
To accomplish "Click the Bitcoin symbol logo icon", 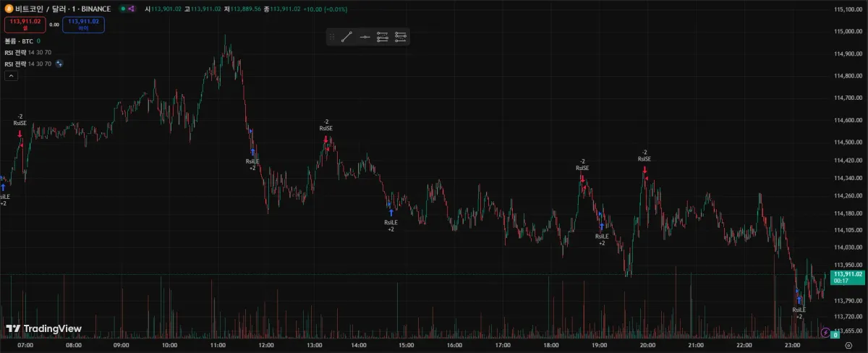I will (9, 9).
